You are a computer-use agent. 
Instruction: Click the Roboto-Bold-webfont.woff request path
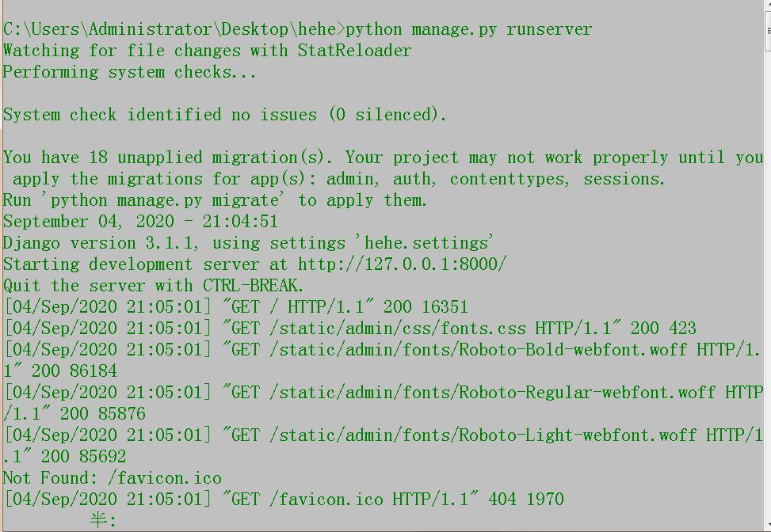[478, 350]
